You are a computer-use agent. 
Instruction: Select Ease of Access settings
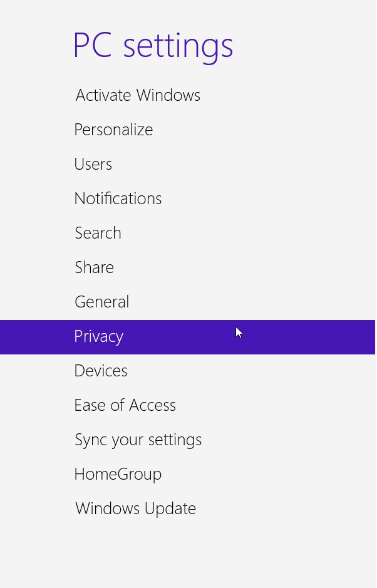(125, 405)
